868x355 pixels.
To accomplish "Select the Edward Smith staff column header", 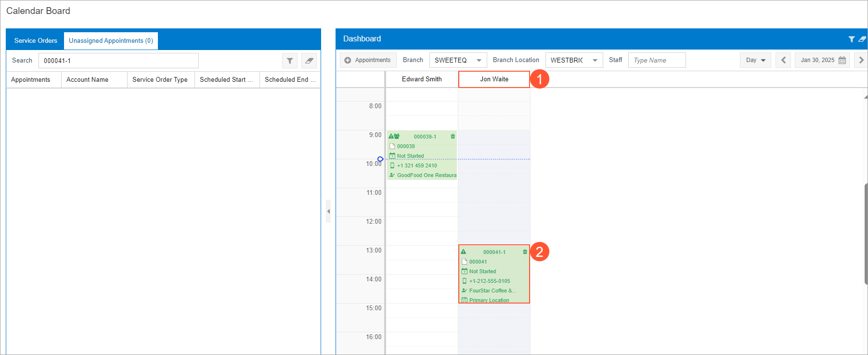I will [x=422, y=79].
